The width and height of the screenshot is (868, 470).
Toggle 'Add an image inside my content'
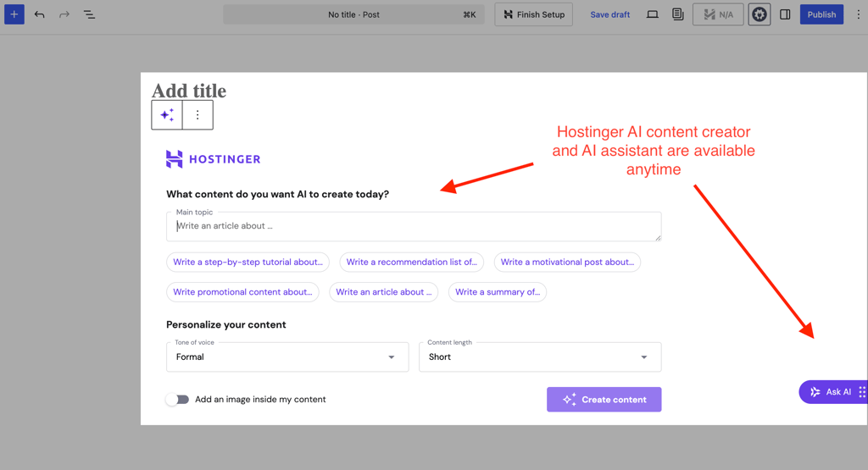pos(178,399)
